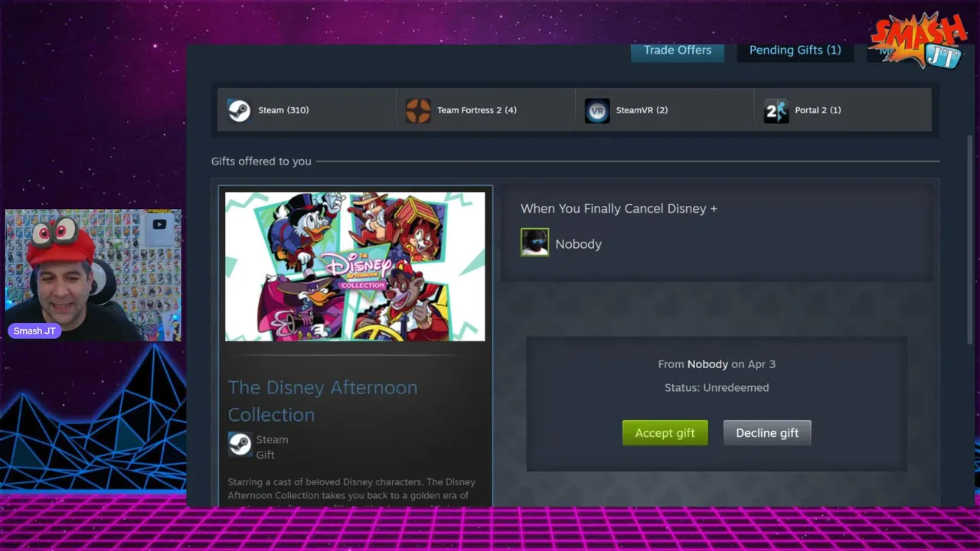Screen dimensions: 980x551
Task: Click the Portal 2 game icon
Action: point(776,110)
